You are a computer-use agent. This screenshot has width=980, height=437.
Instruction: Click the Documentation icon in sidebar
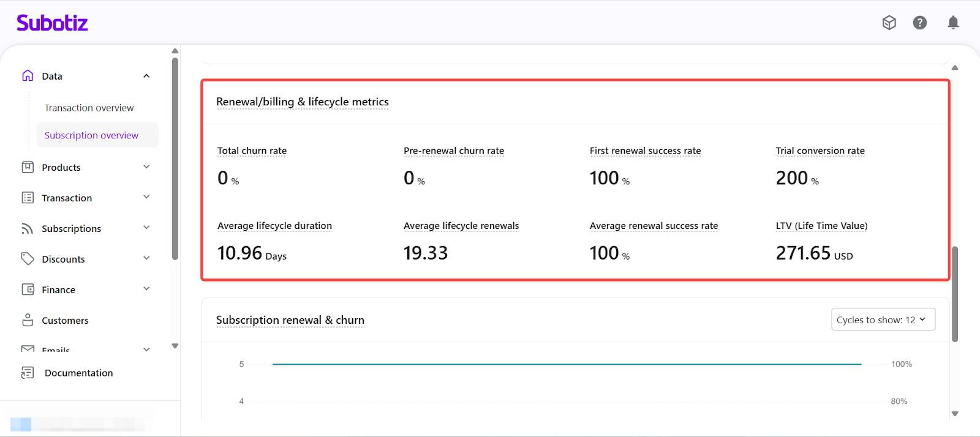point(28,373)
